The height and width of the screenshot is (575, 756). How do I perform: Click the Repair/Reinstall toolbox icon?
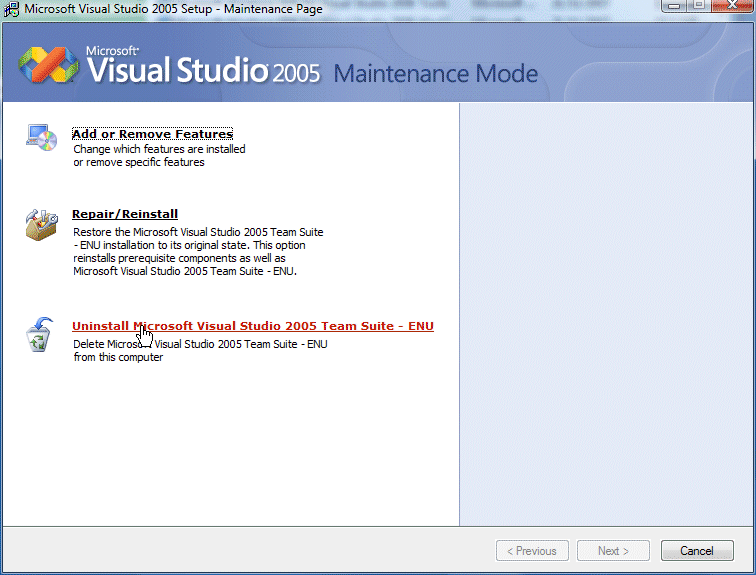(x=42, y=224)
